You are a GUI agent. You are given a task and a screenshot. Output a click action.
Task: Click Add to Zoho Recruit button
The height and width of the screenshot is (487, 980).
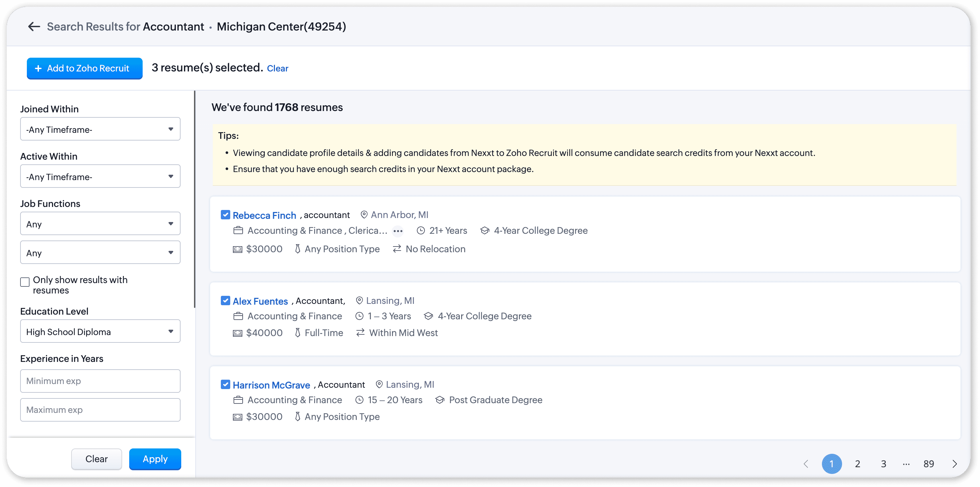click(85, 68)
